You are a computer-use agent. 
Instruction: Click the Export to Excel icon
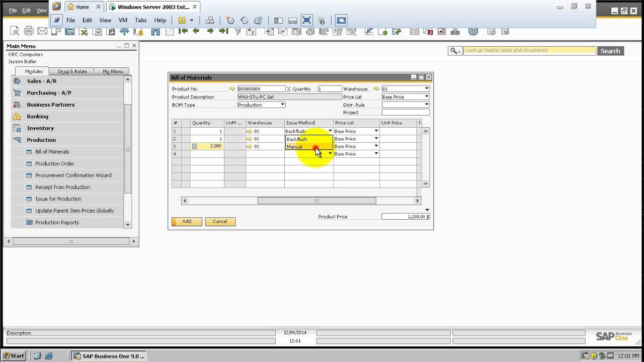84,32
